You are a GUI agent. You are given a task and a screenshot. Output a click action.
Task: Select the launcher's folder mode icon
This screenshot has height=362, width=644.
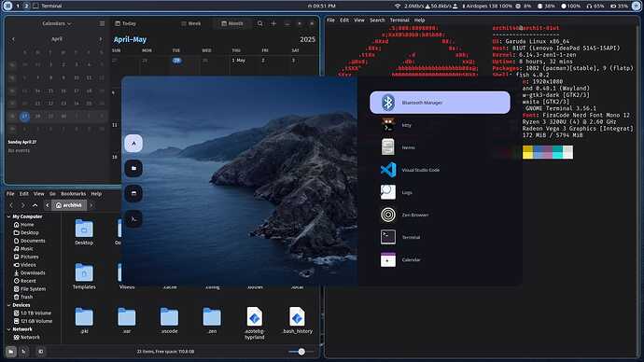[x=133, y=168]
